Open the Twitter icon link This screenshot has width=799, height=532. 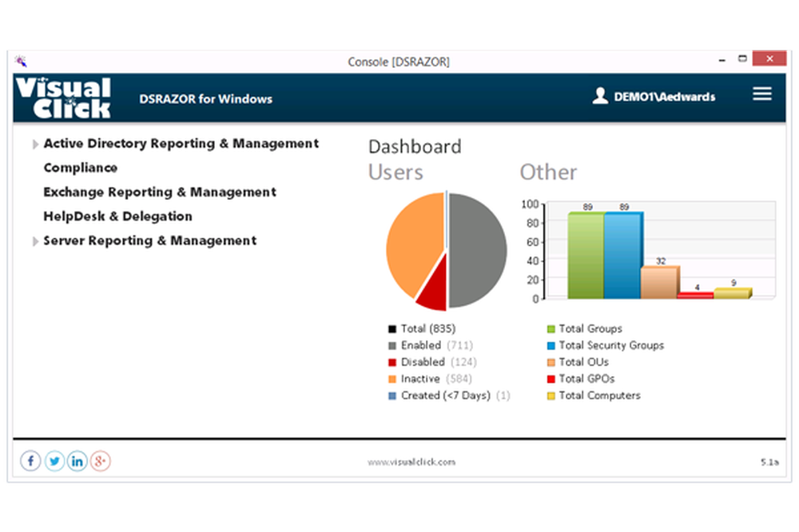54,461
